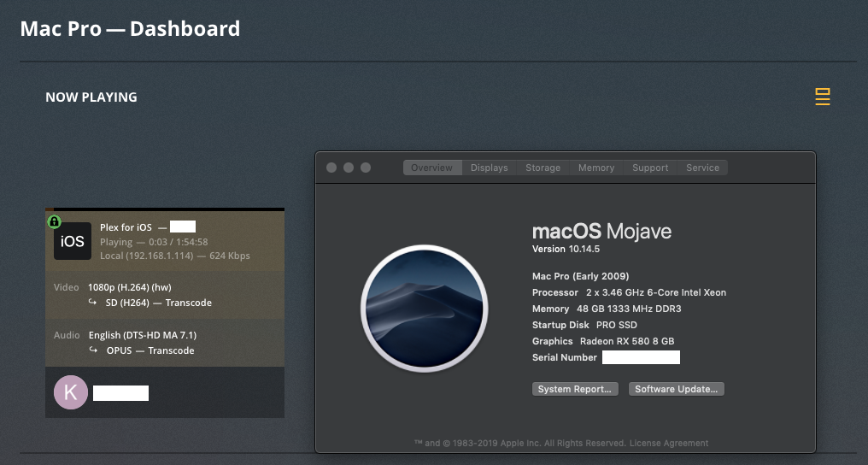This screenshot has width=868, height=465.
Task: Open the License Agreement link
Action: (x=669, y=444)
